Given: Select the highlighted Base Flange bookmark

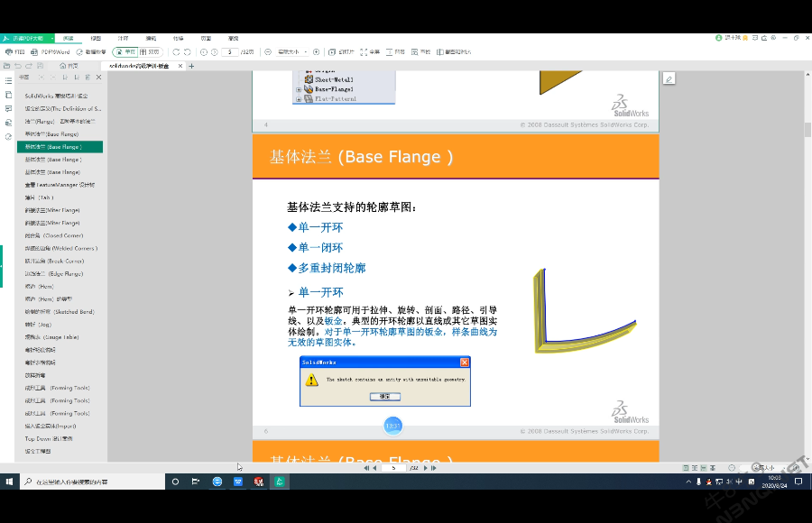Looking at the screenshot, I should tap(60, 147).
